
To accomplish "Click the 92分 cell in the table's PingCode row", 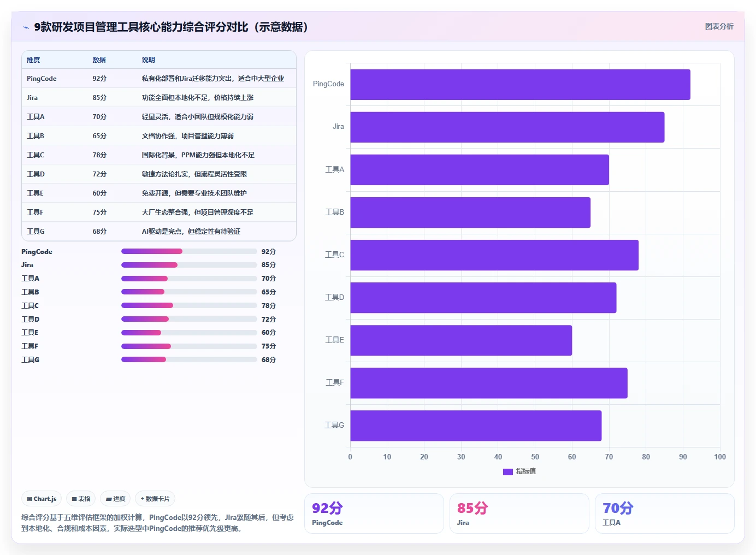I will tap(99, 79).
